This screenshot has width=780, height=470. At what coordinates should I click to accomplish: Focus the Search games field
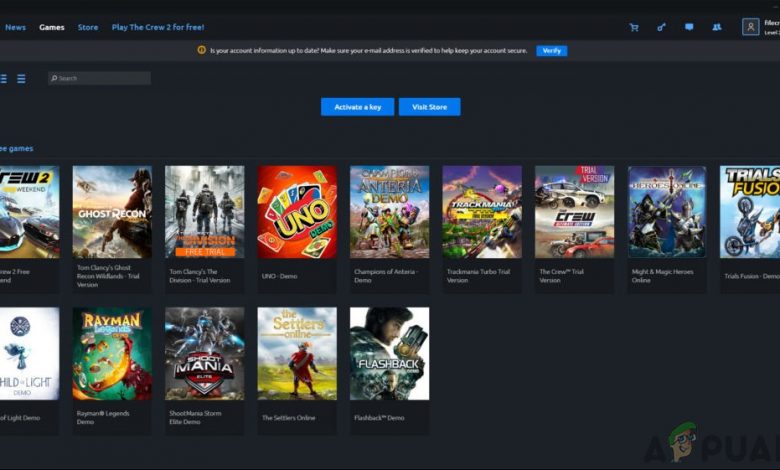(99, 78)
